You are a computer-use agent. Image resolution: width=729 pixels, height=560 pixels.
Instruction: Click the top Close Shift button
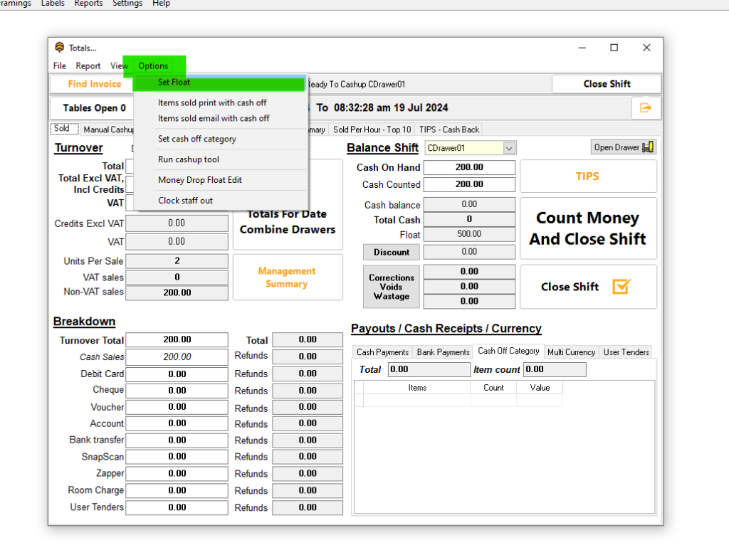click(607, 84)
